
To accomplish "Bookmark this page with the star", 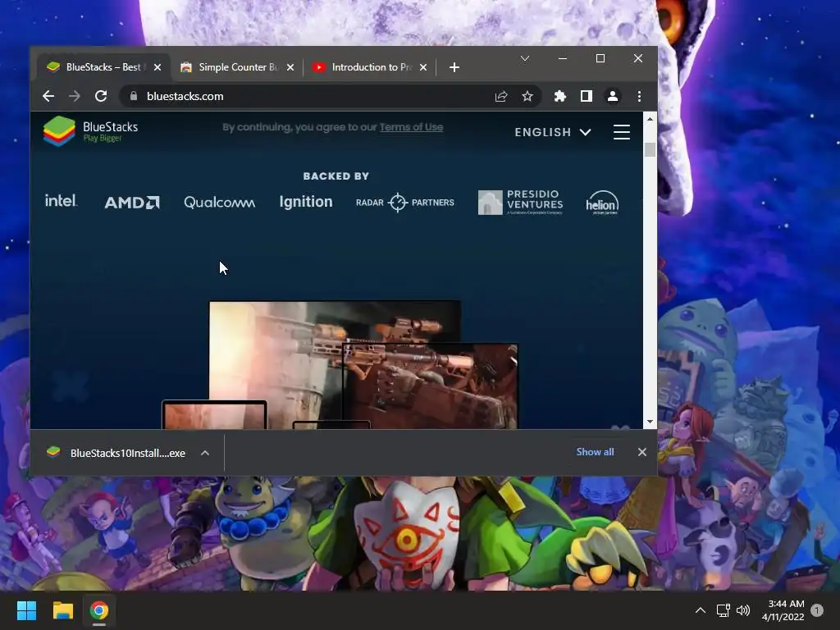I will tap(527, 97).
